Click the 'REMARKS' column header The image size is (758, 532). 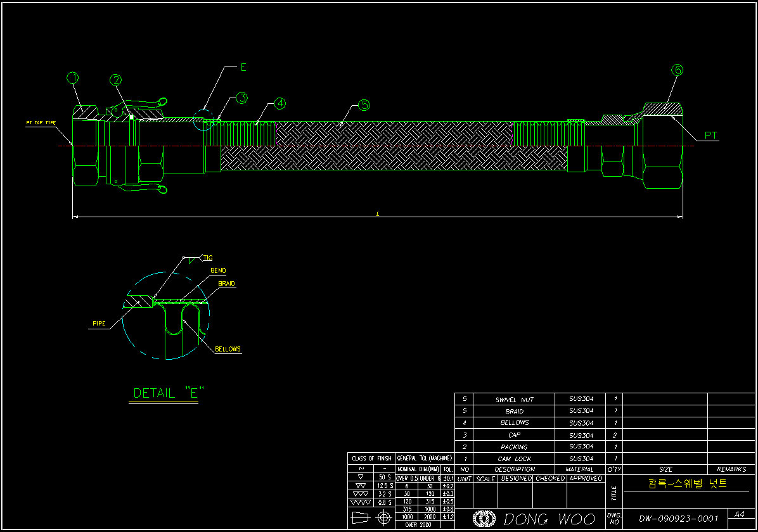click(731, 469)
